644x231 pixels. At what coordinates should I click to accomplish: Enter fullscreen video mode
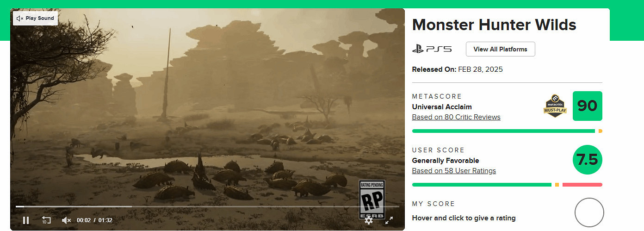tap(389, 220)
